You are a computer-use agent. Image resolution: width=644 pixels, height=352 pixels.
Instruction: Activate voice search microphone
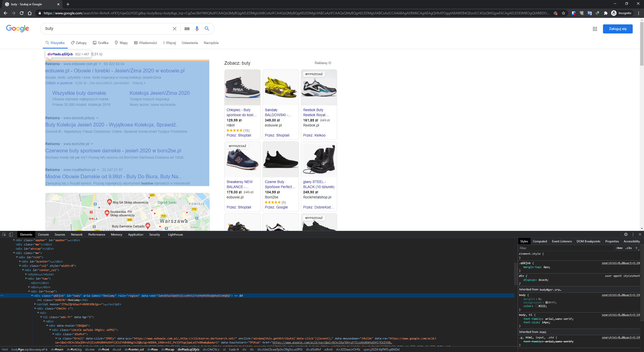197,28
